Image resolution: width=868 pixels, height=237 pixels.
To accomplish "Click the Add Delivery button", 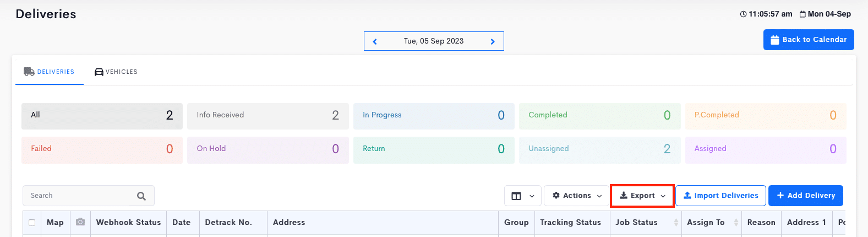I will 806,196.
